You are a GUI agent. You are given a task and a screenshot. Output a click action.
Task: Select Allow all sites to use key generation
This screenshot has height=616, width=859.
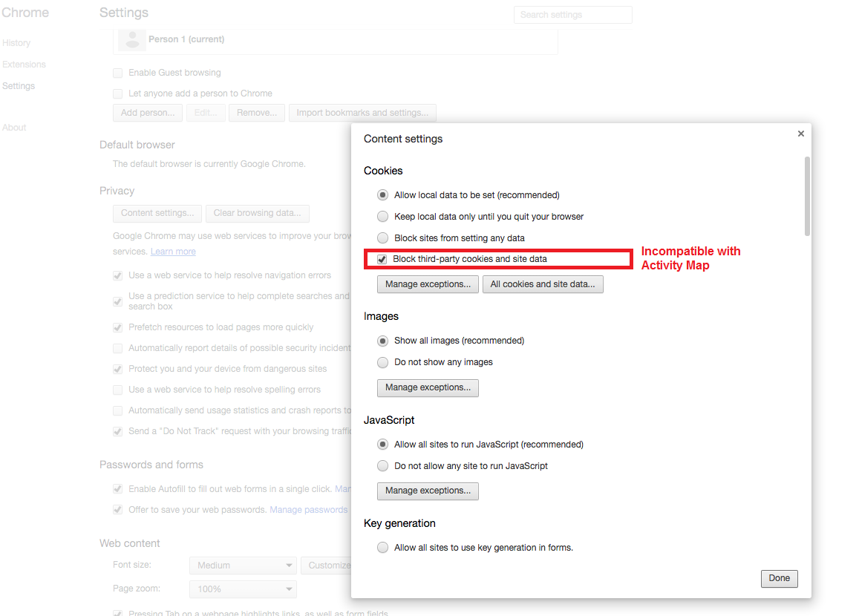pos(382,548)
